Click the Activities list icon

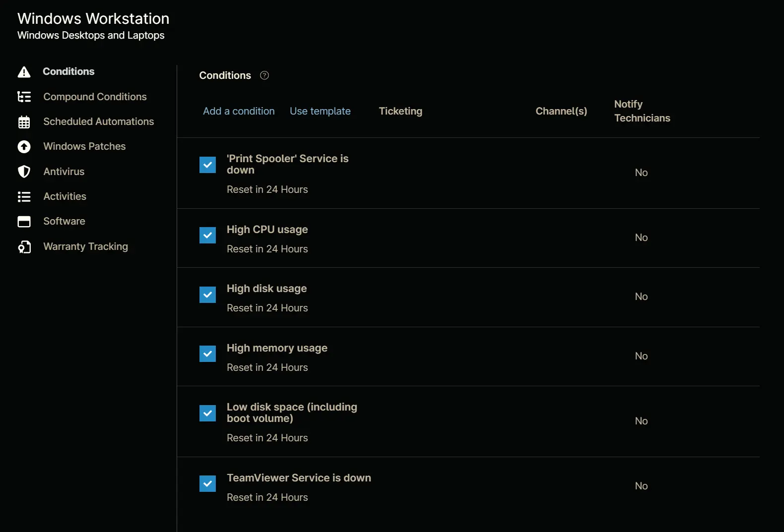(24, 197)
